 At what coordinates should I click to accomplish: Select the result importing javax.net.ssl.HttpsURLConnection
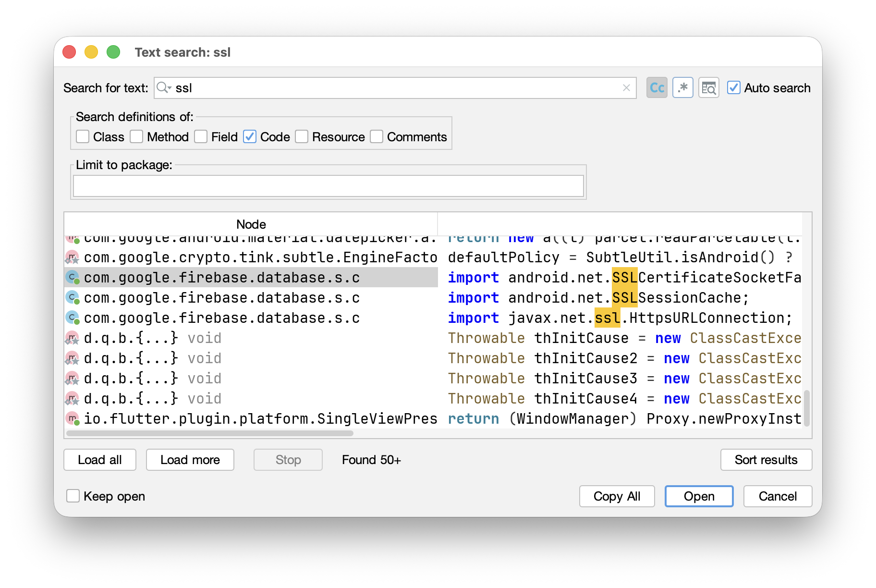433,318
